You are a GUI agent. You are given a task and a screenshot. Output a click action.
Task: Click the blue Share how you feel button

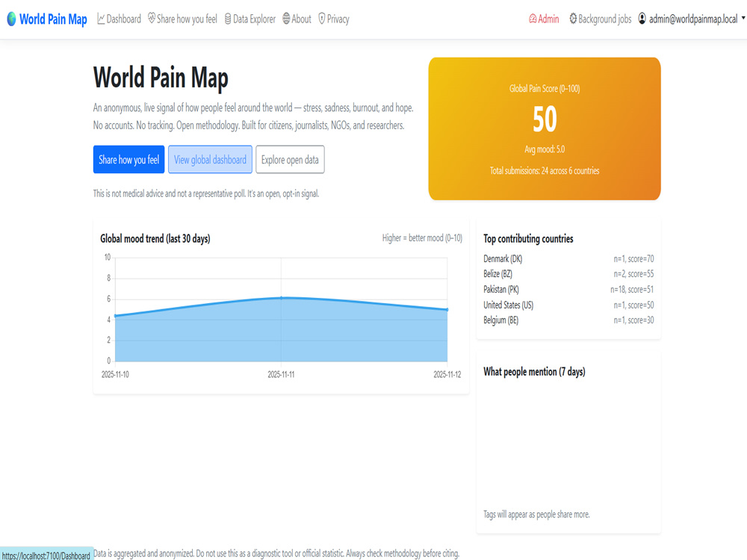128,160
